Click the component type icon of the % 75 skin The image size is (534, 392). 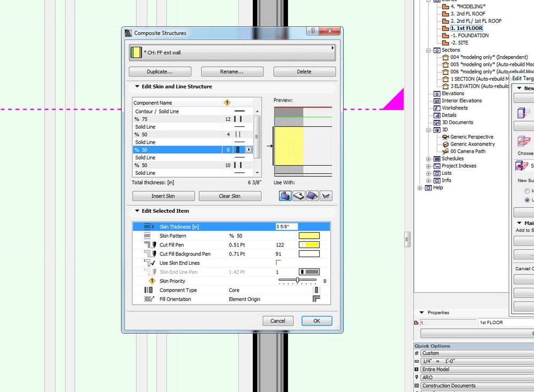(238, 119)
